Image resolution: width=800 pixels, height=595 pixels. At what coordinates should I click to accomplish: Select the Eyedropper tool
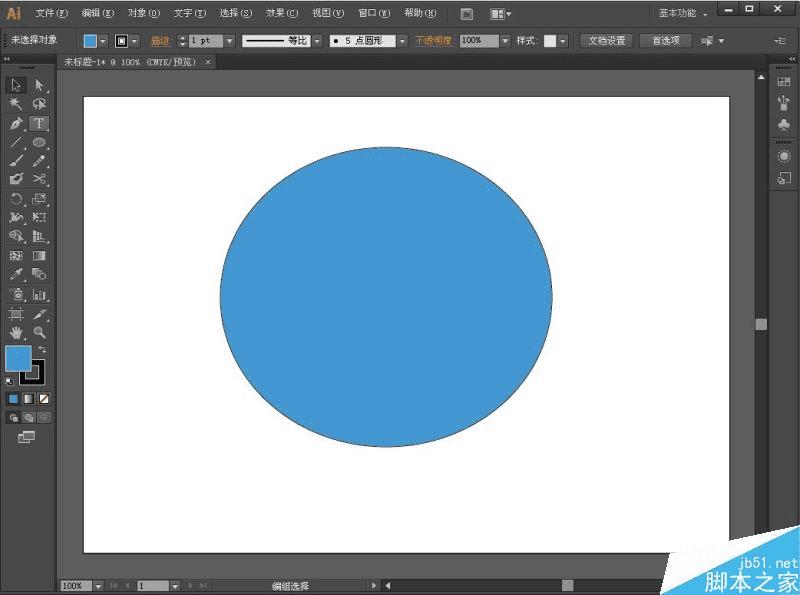click(16, 274)
